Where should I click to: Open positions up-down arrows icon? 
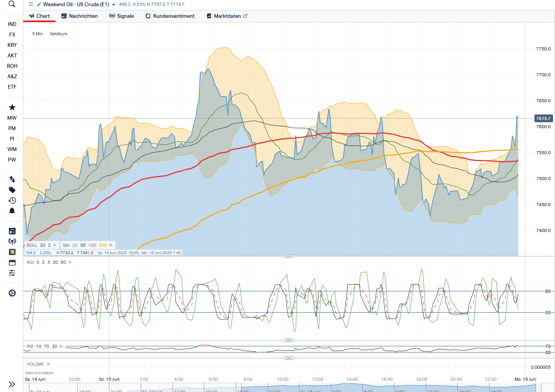12,179
